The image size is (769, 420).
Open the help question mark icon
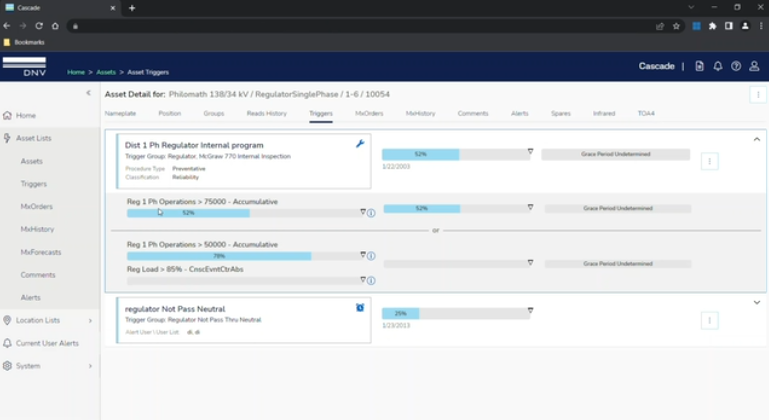point(736,66)
